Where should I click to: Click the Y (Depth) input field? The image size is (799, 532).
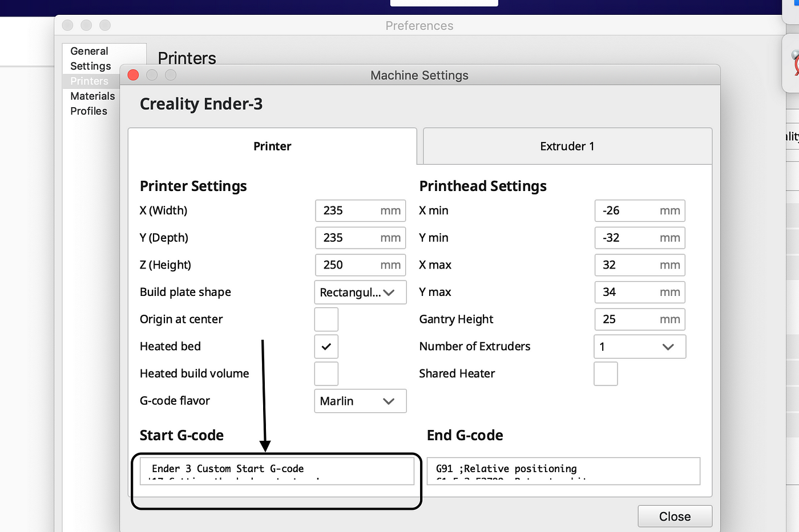360,238
